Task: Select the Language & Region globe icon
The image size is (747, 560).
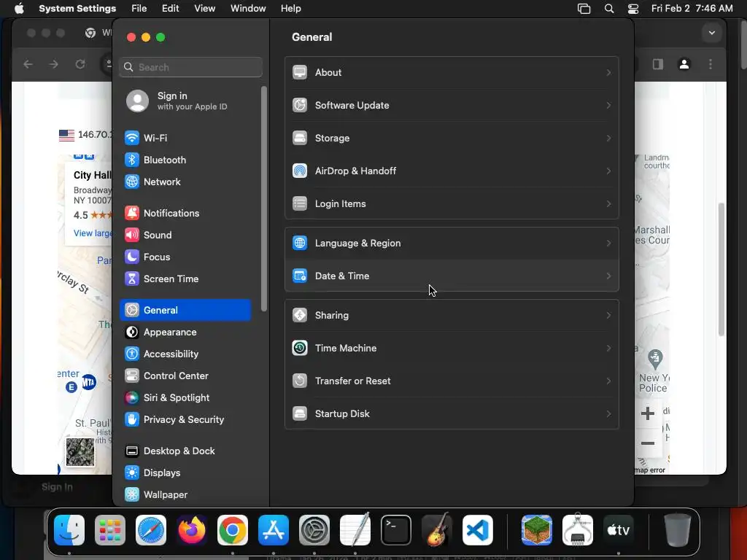Action: (300, 244)
